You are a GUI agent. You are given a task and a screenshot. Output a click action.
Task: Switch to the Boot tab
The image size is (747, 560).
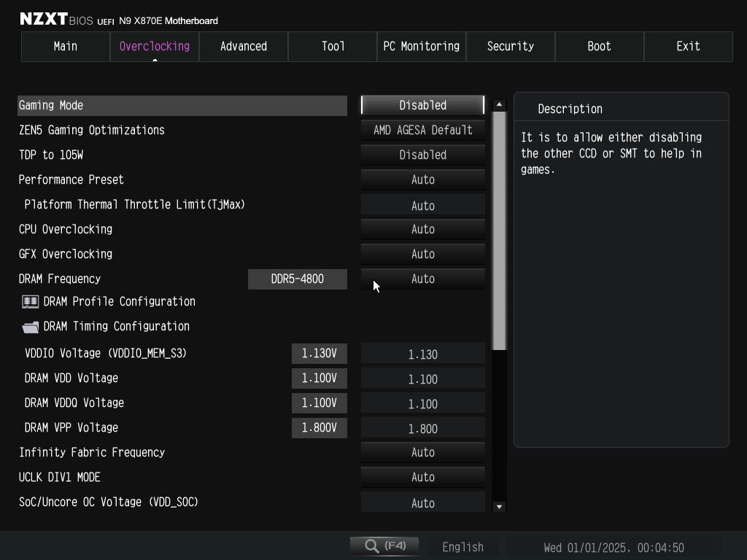[599, 46]
